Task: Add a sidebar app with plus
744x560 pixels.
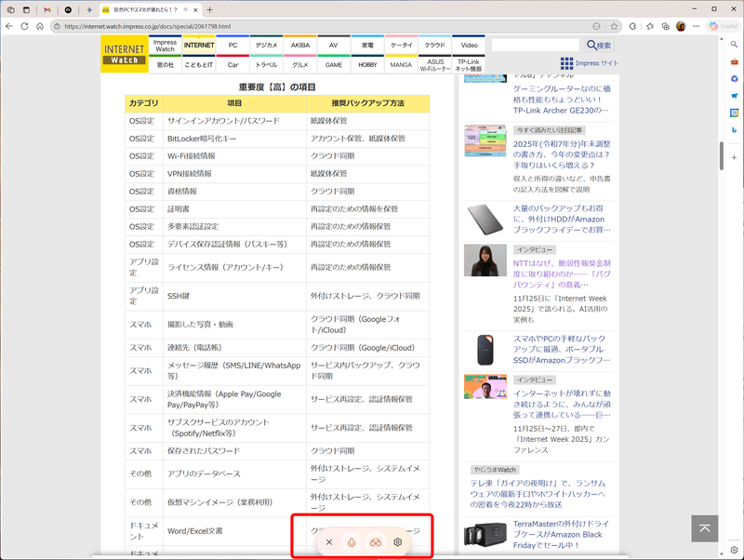Action: coord(734,157)
